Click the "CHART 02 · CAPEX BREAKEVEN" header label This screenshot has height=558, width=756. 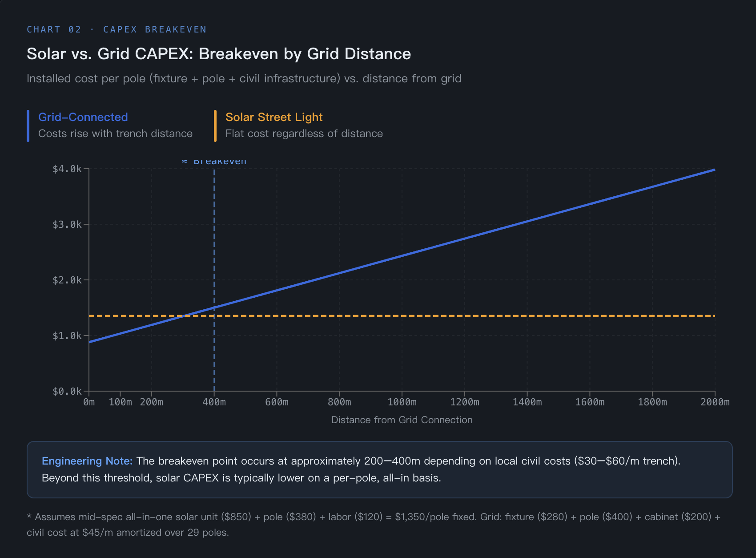click(x=117, y=29)
